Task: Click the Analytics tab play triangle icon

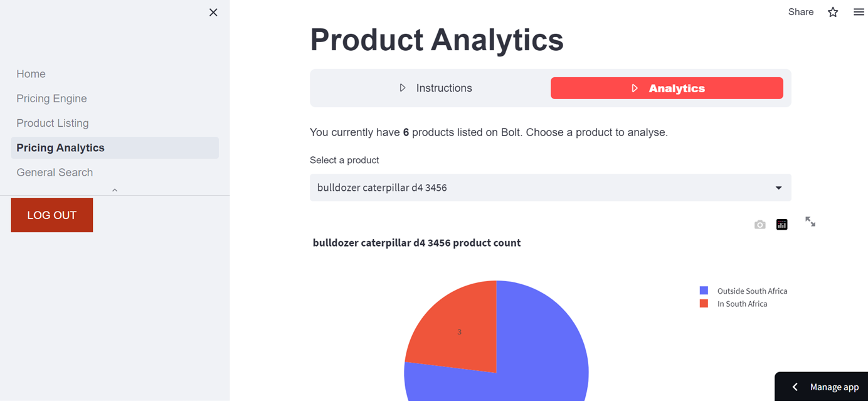Action: (x=635, y=88)
